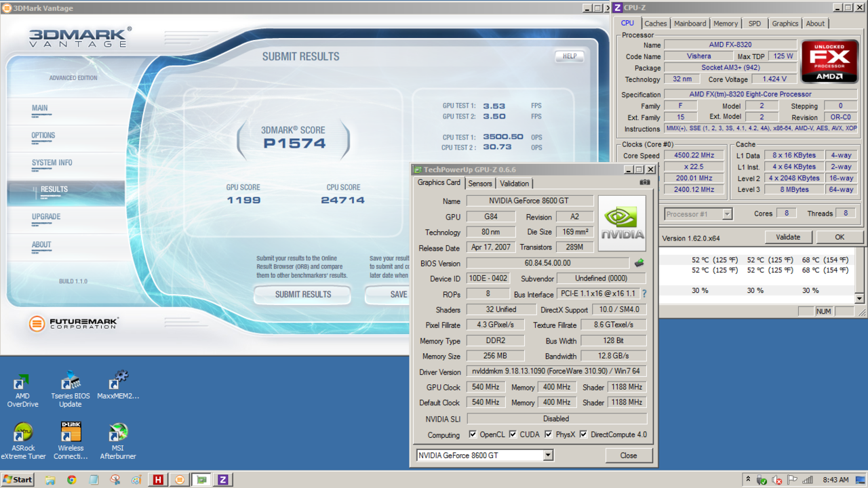Switch to 3DMark Vantage orange taskbar button
The height and width of the screenshot is (488, 868).
pos(180,480)
